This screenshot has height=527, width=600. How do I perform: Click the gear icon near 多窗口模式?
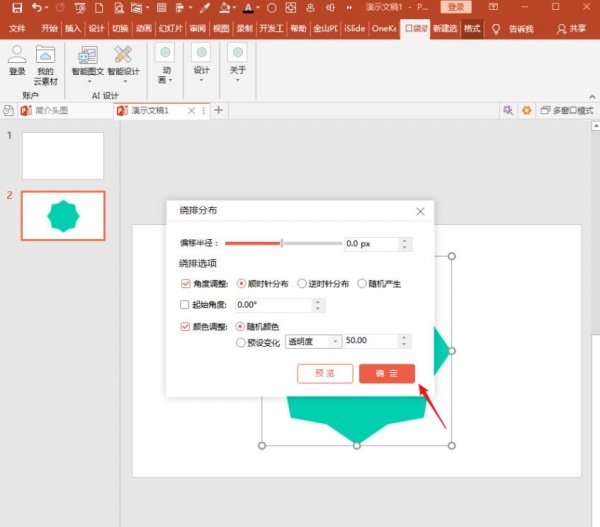(527, 110)
